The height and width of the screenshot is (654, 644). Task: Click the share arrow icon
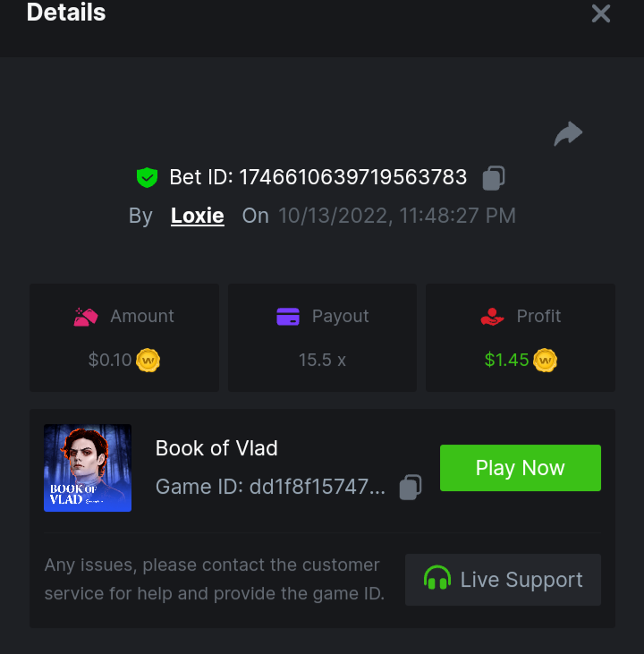pyautogui.click(x=568, y=134)
